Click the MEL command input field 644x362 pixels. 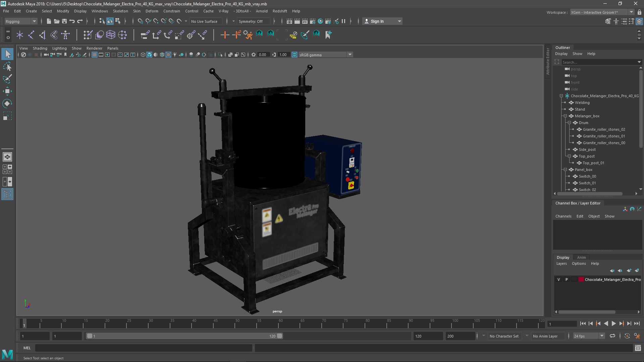tap(144, 348)
